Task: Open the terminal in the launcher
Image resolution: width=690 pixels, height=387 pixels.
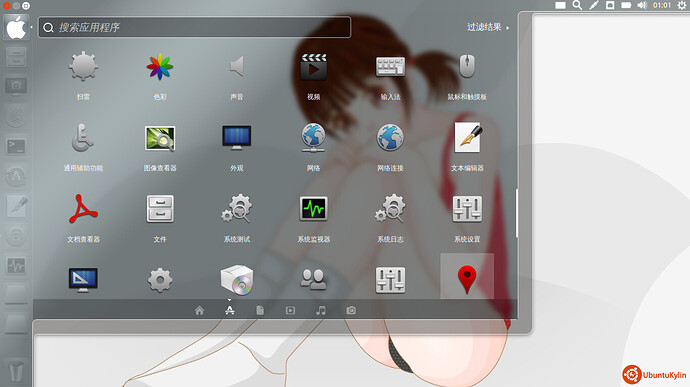Action: (16, 147)
